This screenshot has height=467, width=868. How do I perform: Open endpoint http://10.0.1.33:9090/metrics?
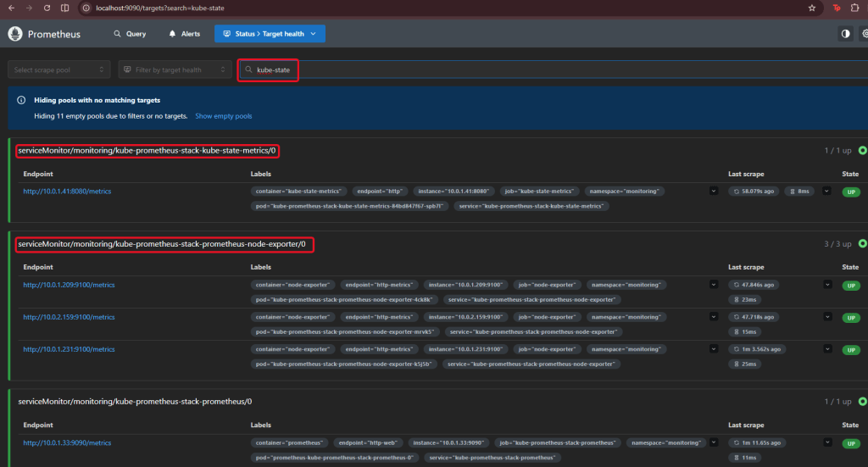pyautogui.click(x=67, y=443)
